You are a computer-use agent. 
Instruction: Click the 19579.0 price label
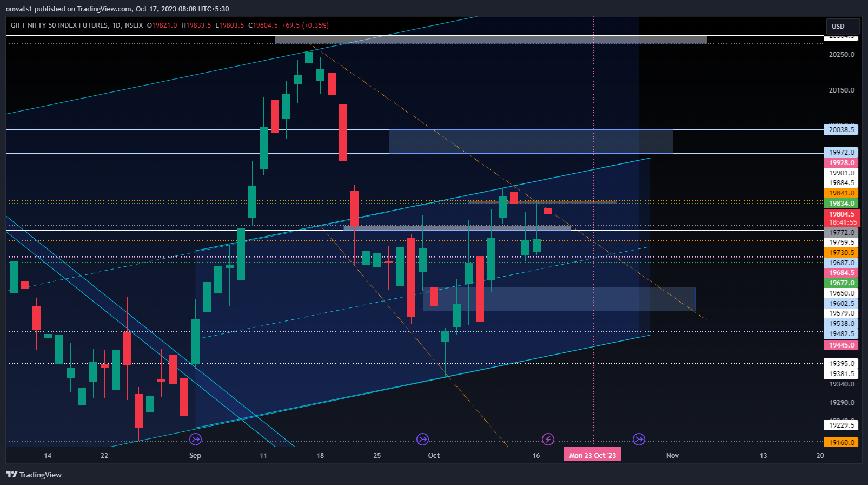pyautogui.click(x=842, y=313)
